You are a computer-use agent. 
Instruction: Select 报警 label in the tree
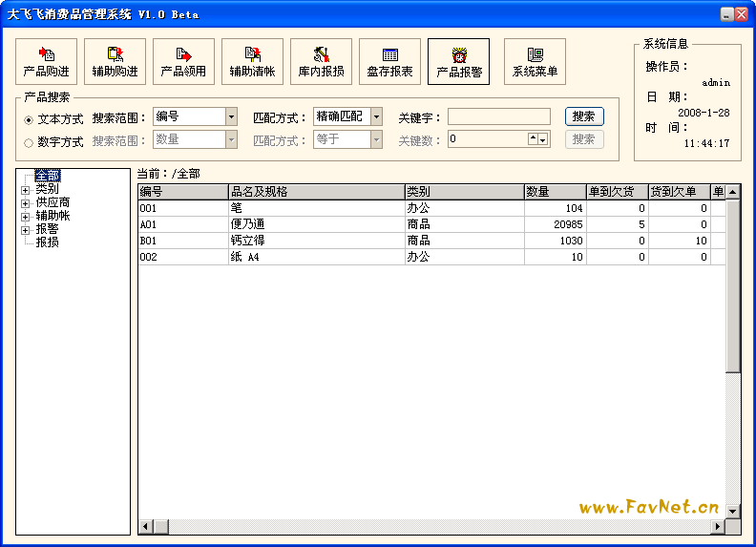[x=48, y=229]
